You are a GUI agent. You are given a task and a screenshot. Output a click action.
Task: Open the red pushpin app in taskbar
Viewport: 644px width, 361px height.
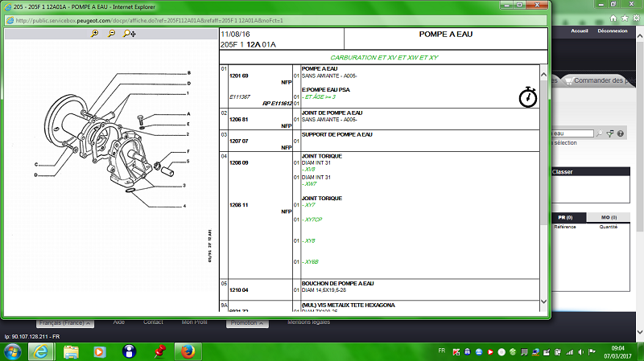click(x=159, y=351)
